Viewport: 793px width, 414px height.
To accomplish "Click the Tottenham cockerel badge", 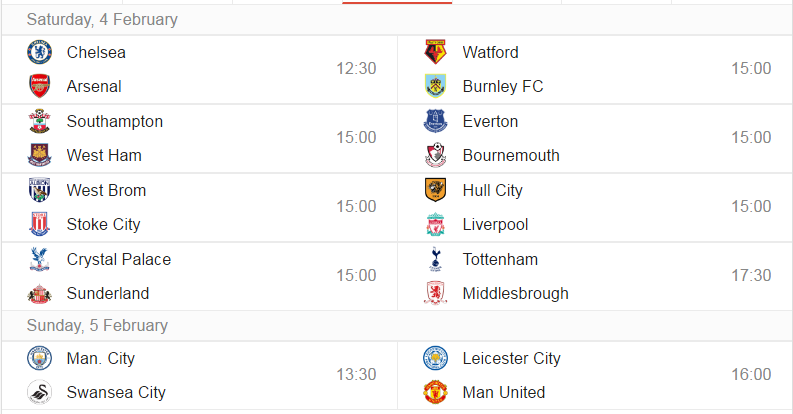I will coord(435,259).
